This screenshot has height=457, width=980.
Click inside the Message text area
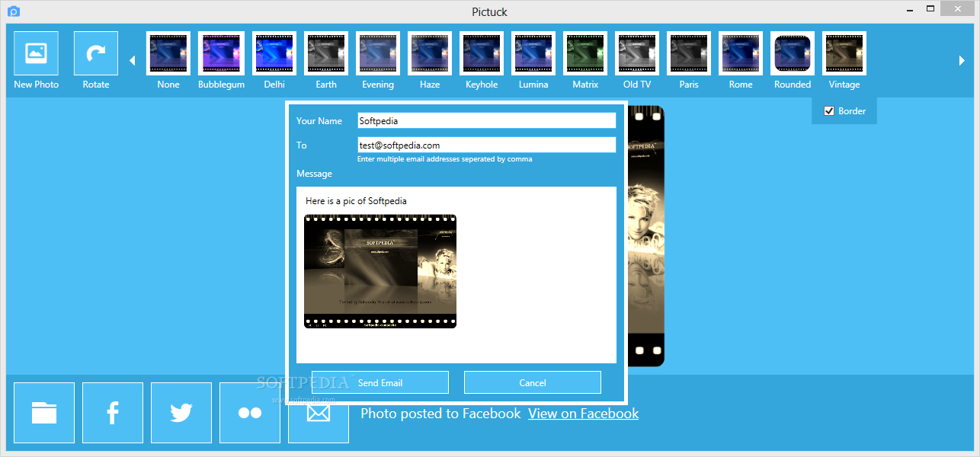point(456,274)
